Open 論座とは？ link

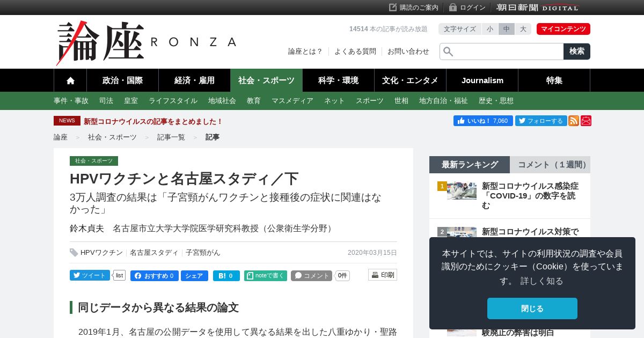[x=305, y=52]
